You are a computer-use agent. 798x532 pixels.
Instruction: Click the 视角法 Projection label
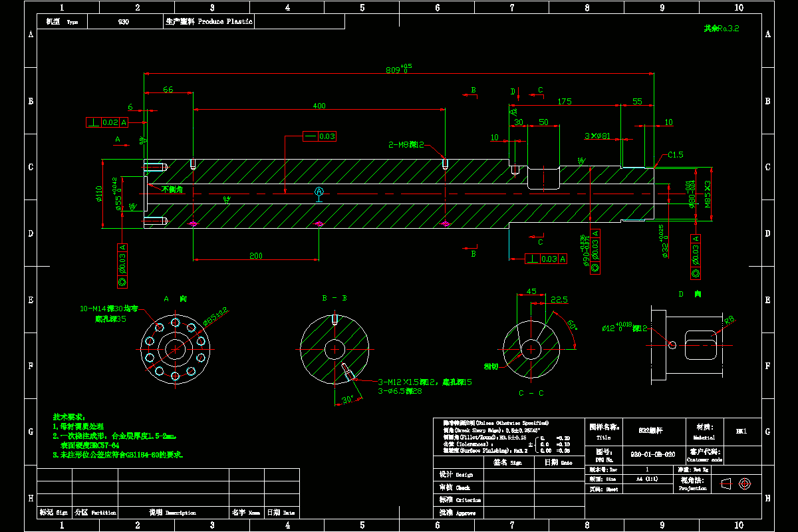tap(692, 483)
